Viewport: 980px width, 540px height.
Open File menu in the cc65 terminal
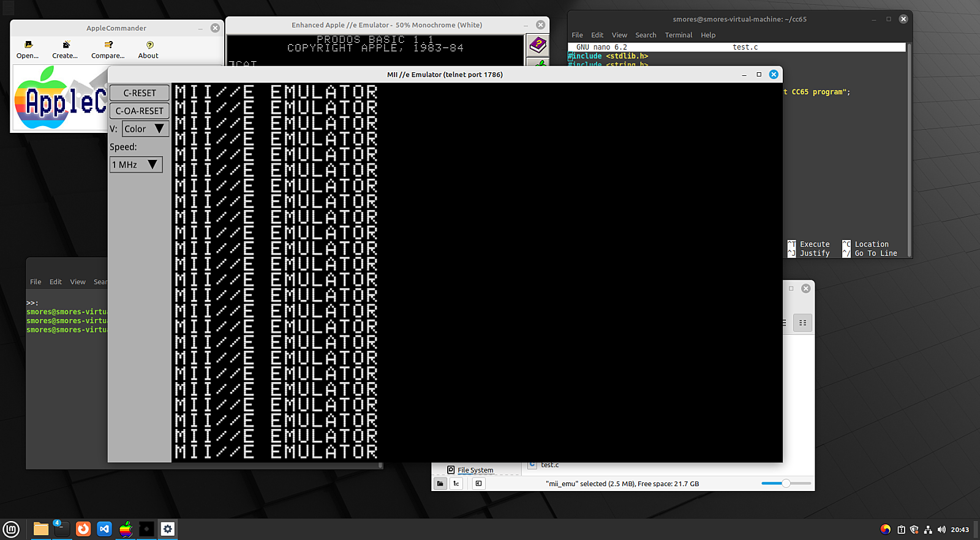(577, 35)
